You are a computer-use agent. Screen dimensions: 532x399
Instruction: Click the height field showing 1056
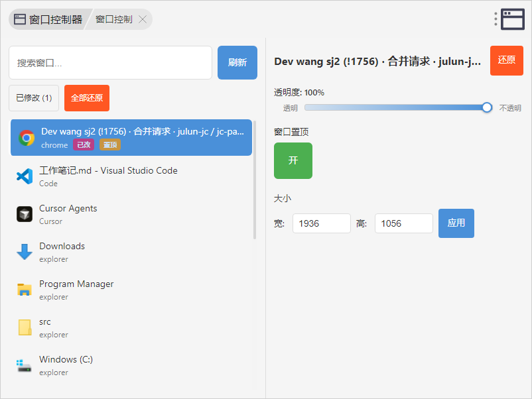pos(404,223)
